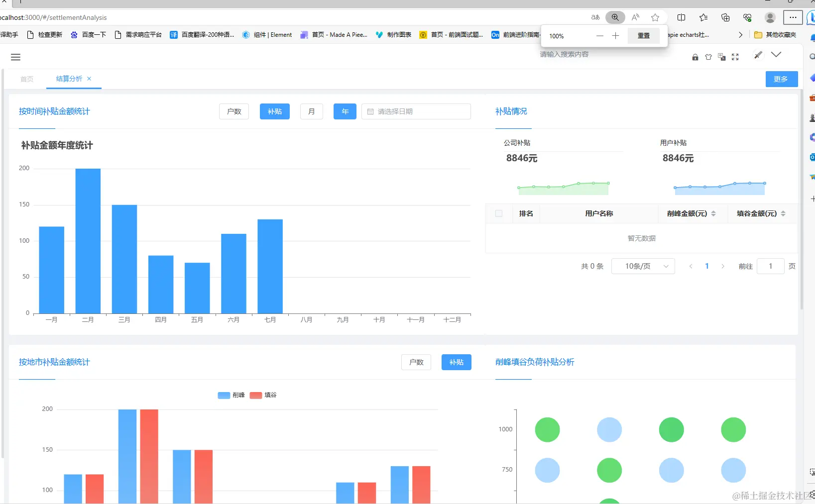
Task: Click the language translate icon in header
Action: 722,57
